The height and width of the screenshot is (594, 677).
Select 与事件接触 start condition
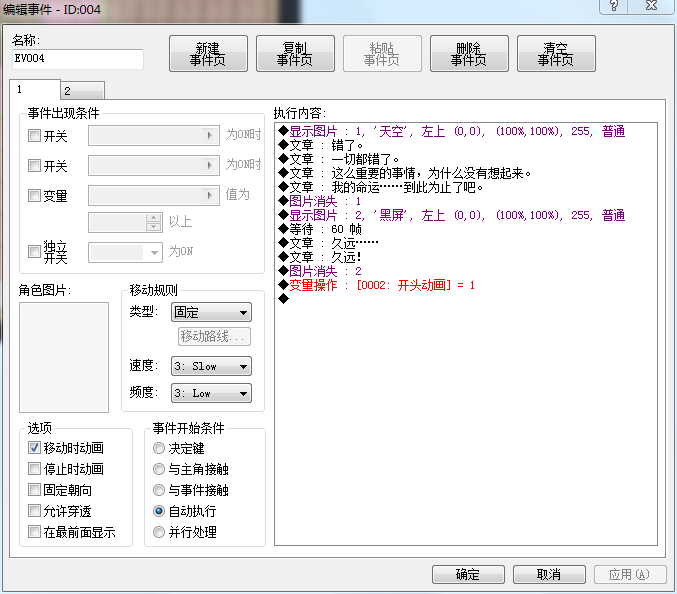point(159,490)
